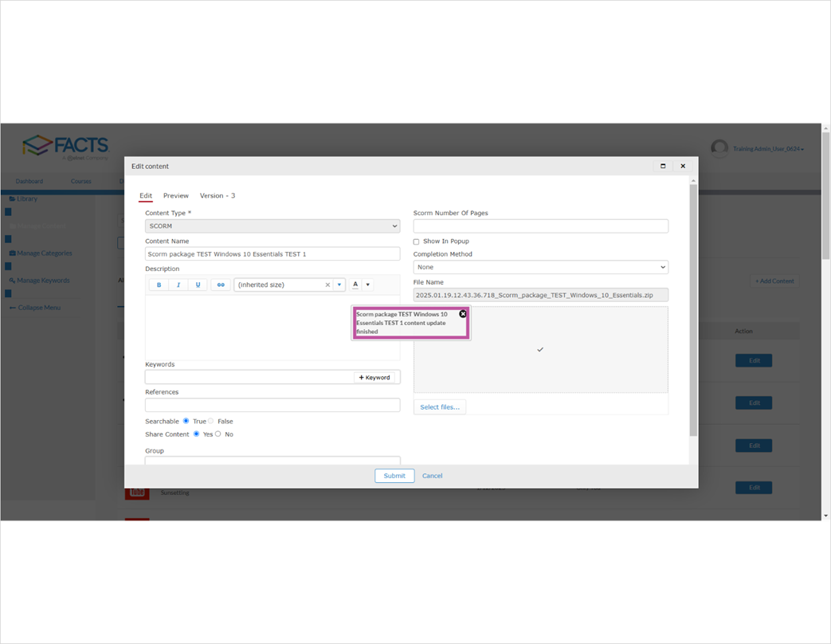The width and height of the screenshot is (831, 644).
Task: Switch to the Preview tab
Action: [x=175, y=195]
